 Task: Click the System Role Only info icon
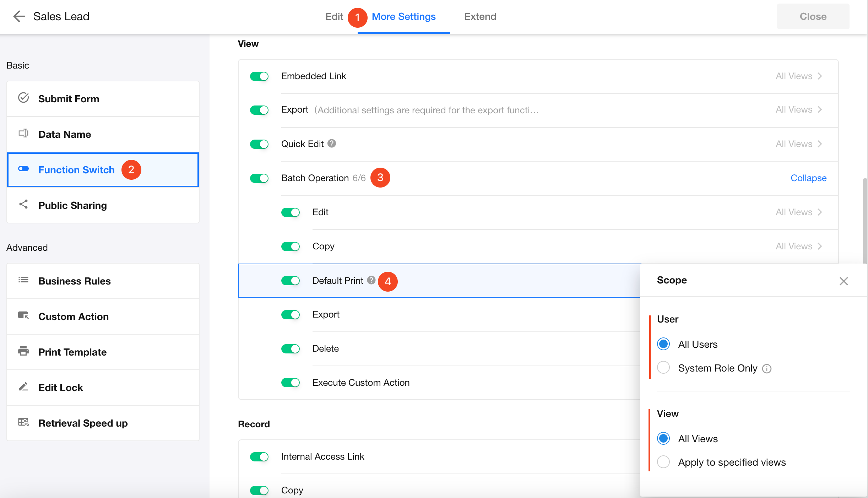pos(767,369)
